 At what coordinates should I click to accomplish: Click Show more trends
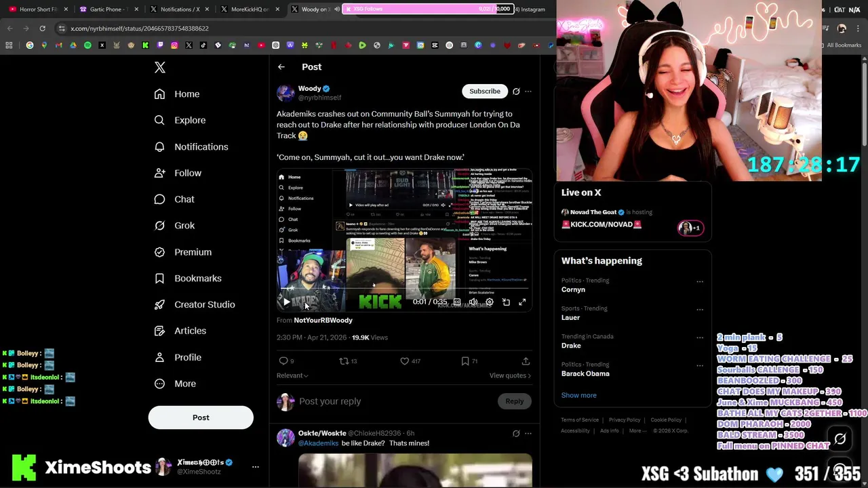click(x=579, y=395)
